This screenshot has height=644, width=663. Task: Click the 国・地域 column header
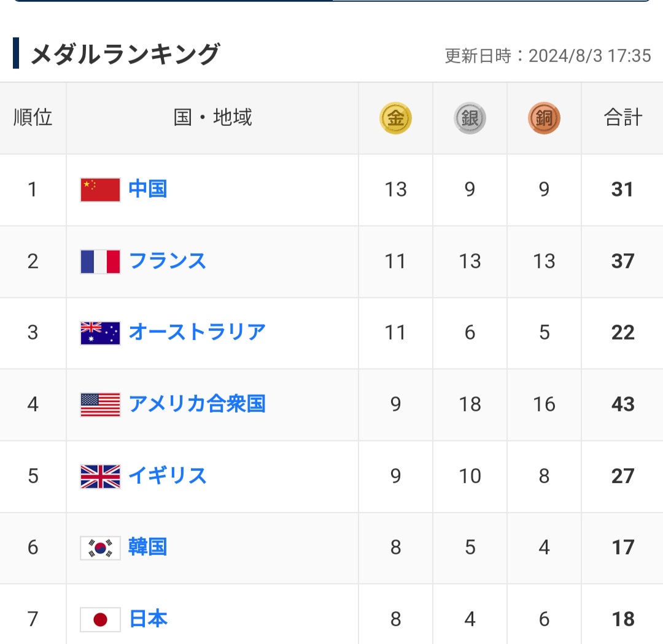tap(212, 117)
